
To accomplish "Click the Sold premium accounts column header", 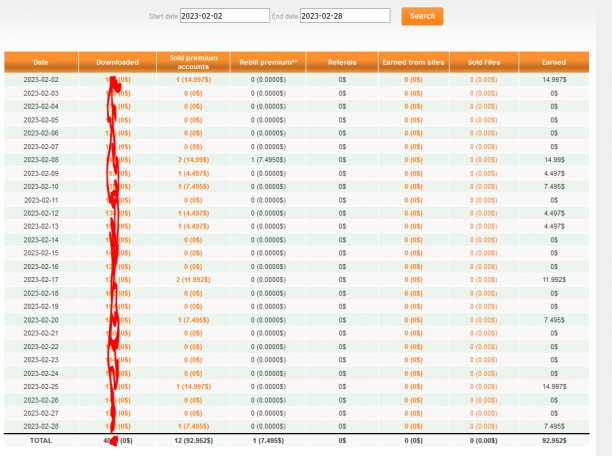I will [193, 62].
